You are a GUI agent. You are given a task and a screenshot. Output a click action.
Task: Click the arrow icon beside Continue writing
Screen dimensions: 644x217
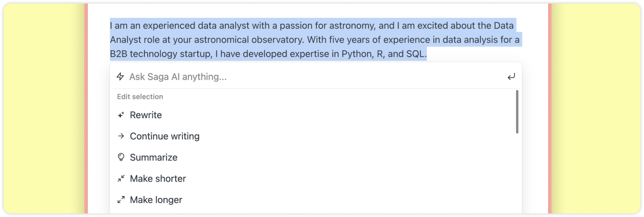[120, 136]
